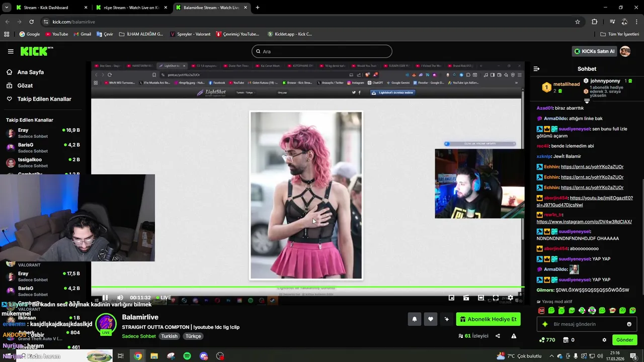
Task: Click KICKs Satın Al button
Action: pos(594,51)
